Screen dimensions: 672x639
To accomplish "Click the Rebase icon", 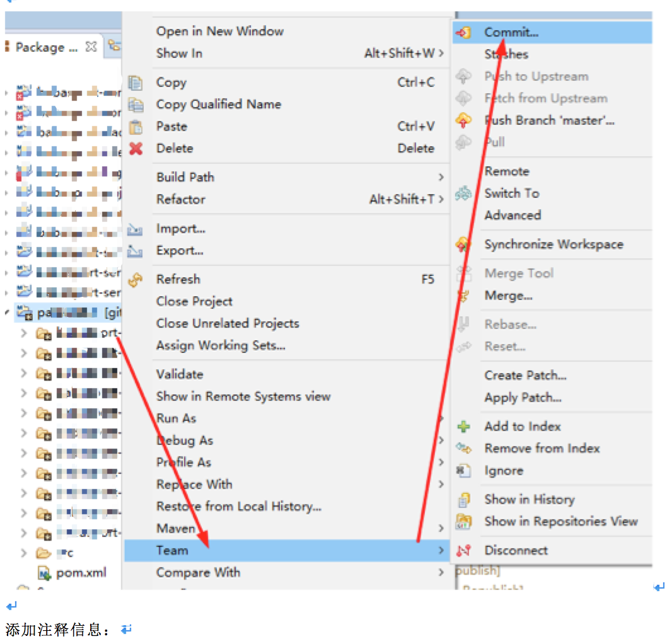I will coord(463,325).
